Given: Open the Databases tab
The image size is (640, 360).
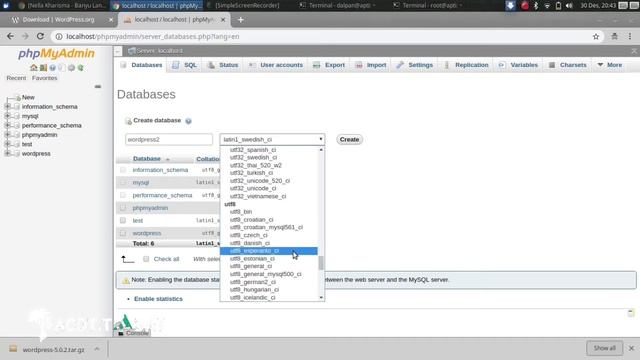Looking at the screenshot, I should coord(142,65).
